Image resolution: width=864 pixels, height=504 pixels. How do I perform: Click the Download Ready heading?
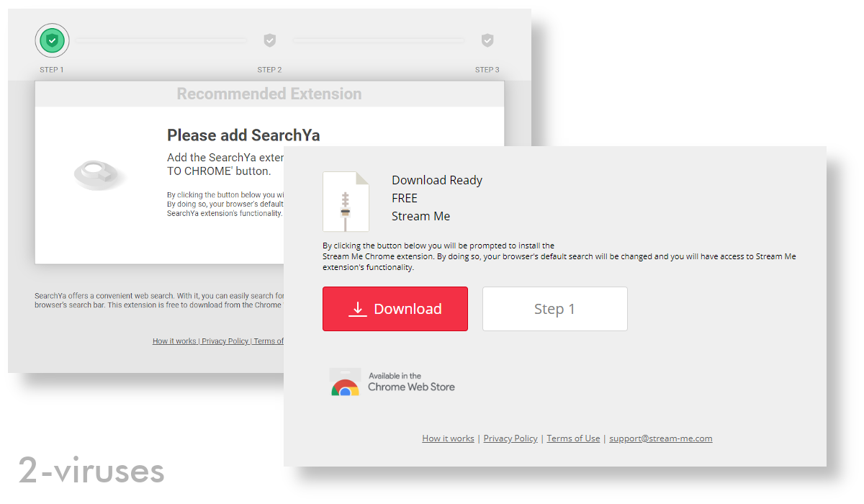[x=436, y=180]
